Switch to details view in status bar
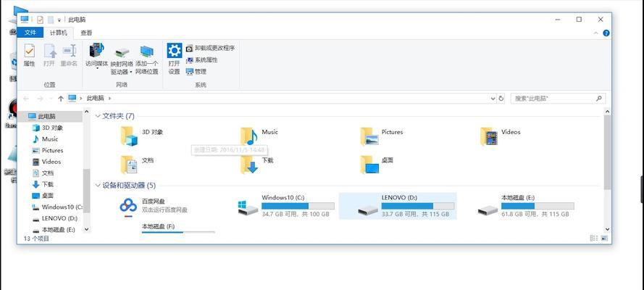This screenshot has height=290, width=644. [593, 239]
